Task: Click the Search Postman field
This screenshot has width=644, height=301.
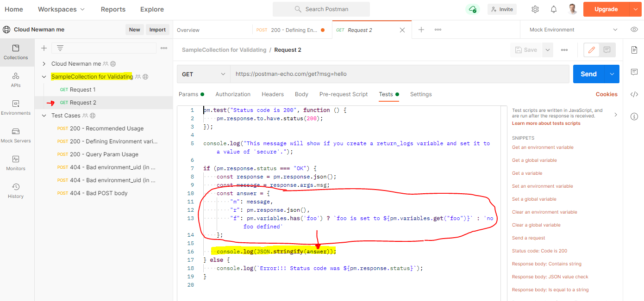Action: coord(321,9)
